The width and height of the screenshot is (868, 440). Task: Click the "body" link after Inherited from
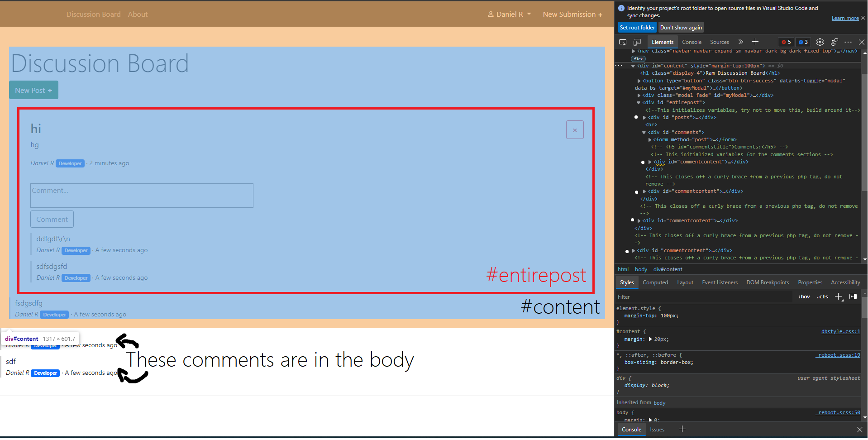click(659, 403)
